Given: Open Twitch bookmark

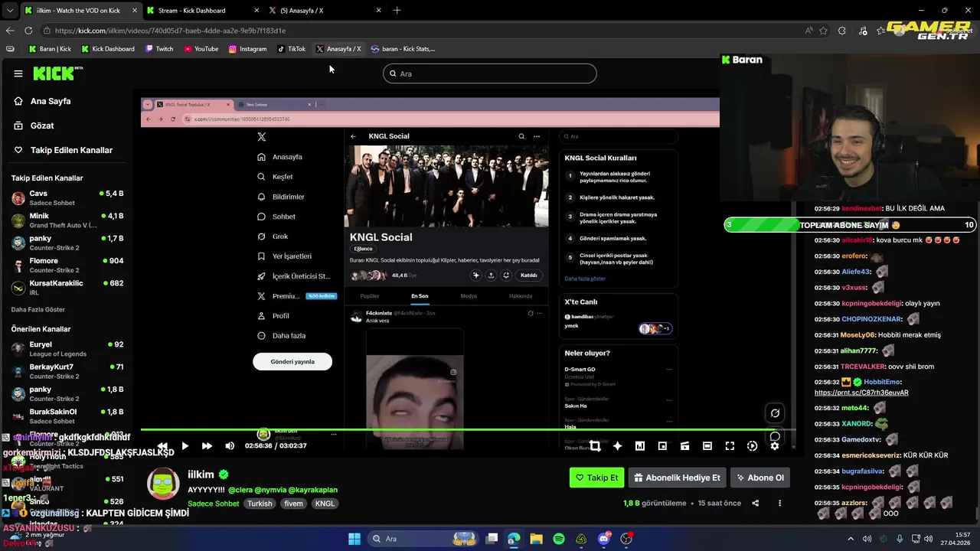Looking at the screenshot, I should tap(158, 49).
